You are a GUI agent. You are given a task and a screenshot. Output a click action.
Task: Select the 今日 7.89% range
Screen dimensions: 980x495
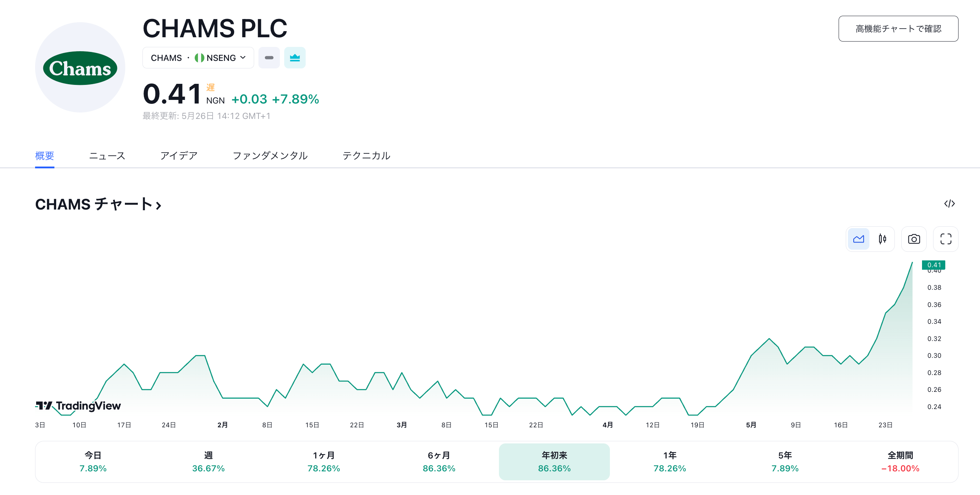(93, 462)
